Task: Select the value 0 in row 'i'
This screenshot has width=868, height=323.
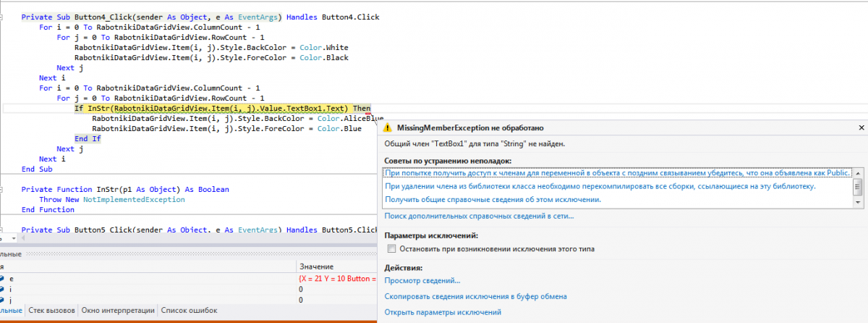Action: [301, 289]
